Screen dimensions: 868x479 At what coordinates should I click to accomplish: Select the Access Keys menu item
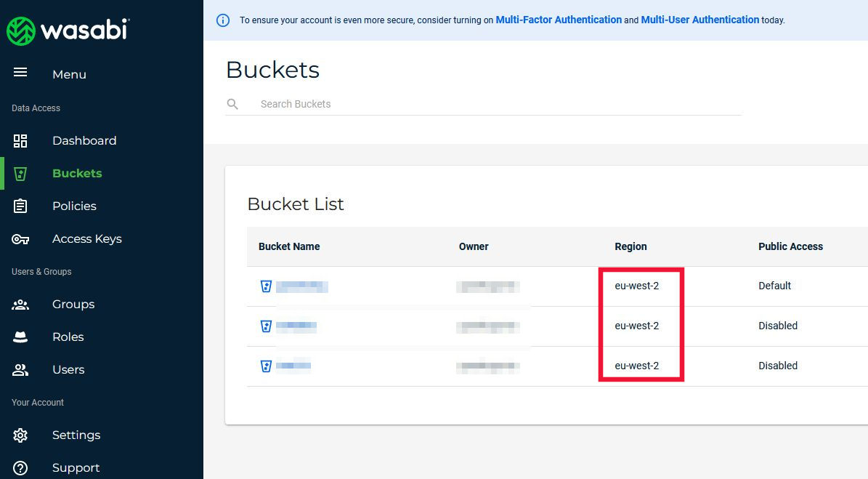86,239
